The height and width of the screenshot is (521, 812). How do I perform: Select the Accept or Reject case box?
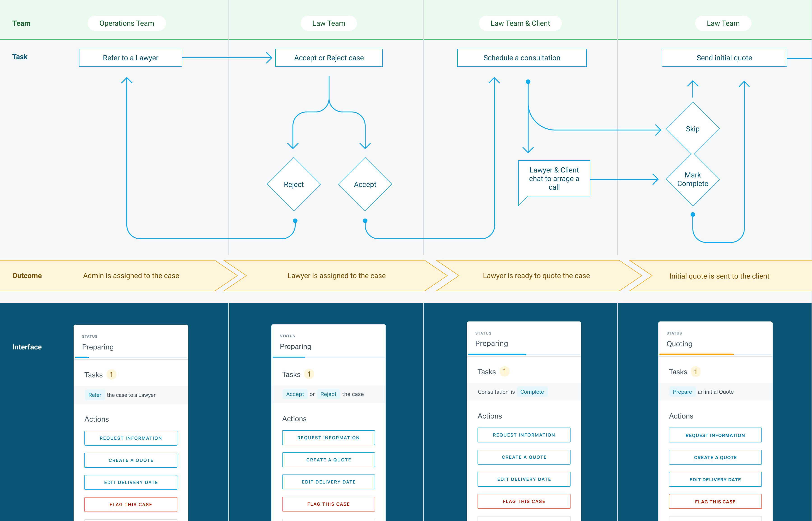point(329,58)
